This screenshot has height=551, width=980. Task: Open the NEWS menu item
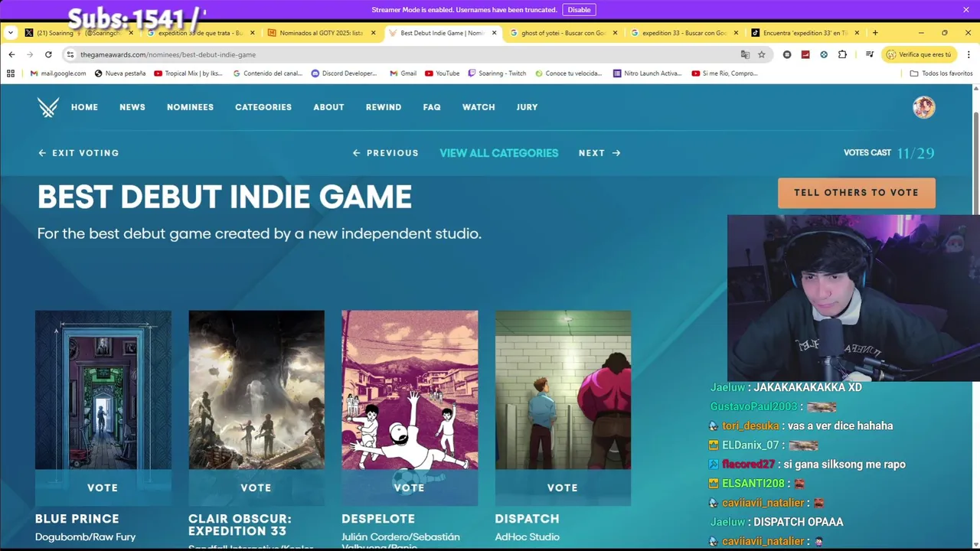coord(132,107)
